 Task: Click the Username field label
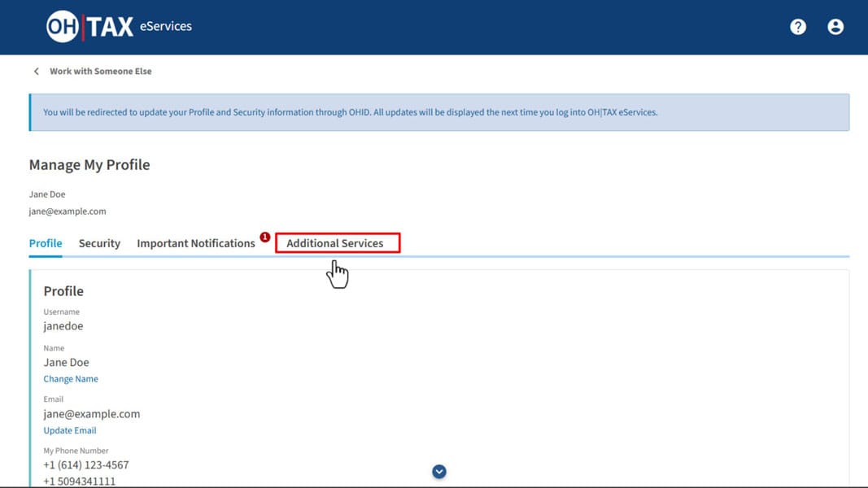click(x=62, y=312)
